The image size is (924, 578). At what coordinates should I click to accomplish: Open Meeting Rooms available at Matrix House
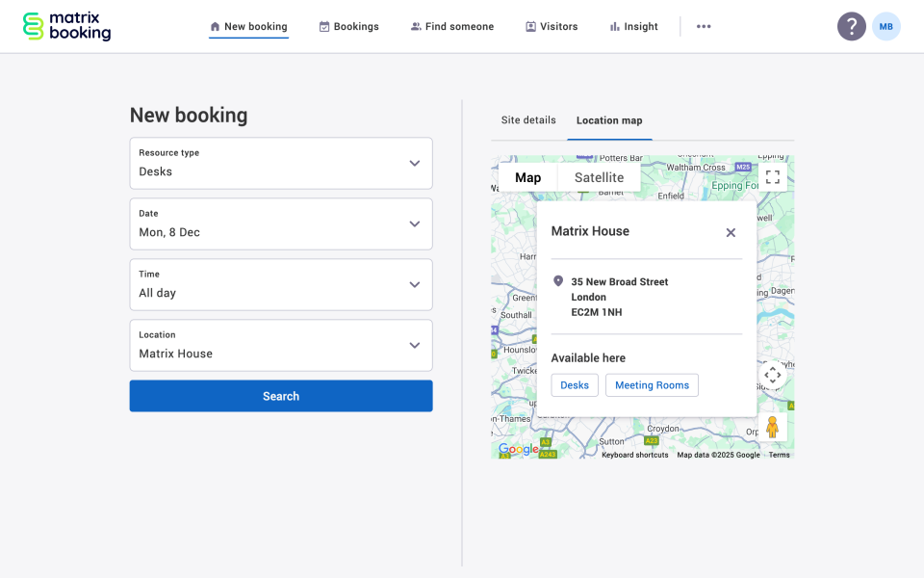(652, 384)
